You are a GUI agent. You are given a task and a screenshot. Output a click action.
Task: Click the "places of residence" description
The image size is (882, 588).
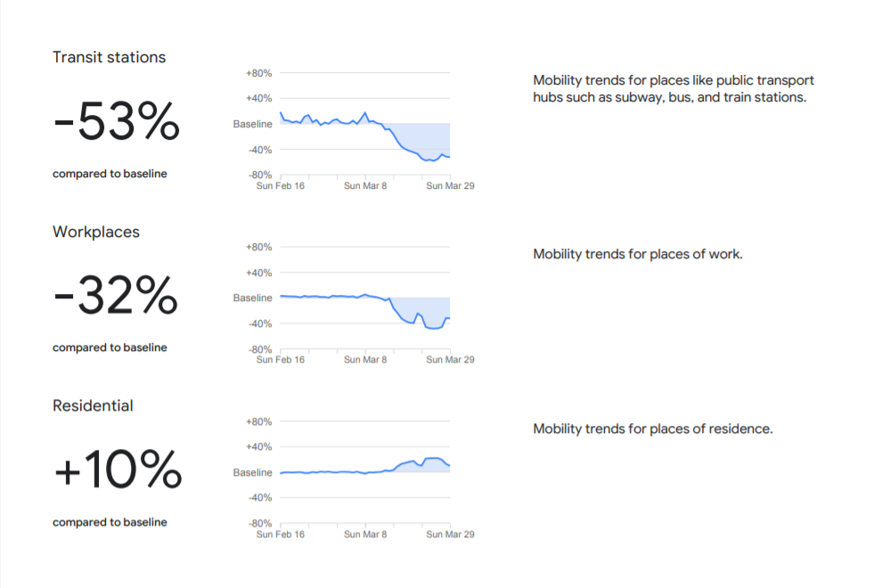(652, 429)
